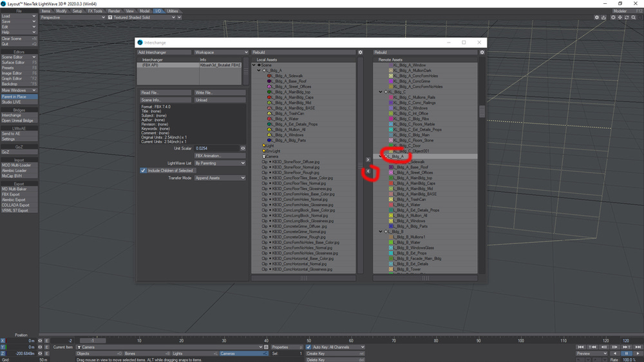Click the item picker icon beside Camera dropdown
Screen dimensions: 644x362
point(266,347)
